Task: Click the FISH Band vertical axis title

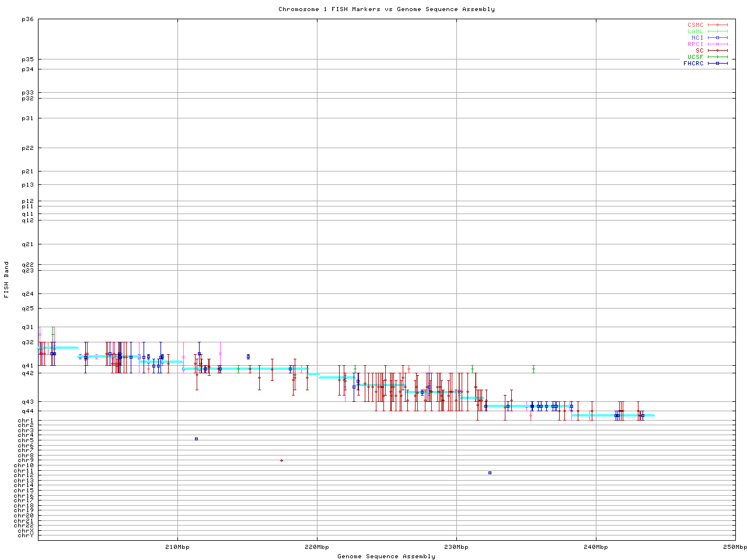Action: pos(6,279)
